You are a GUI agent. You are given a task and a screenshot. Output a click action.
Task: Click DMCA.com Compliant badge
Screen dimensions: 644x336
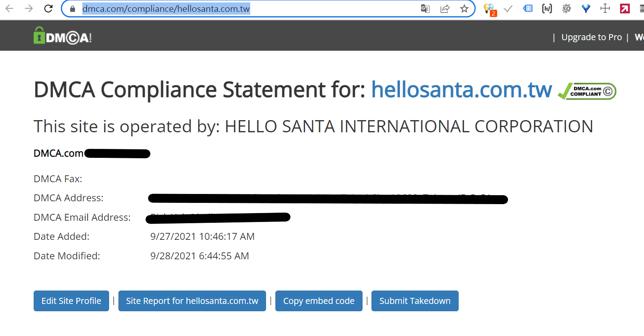587,91
